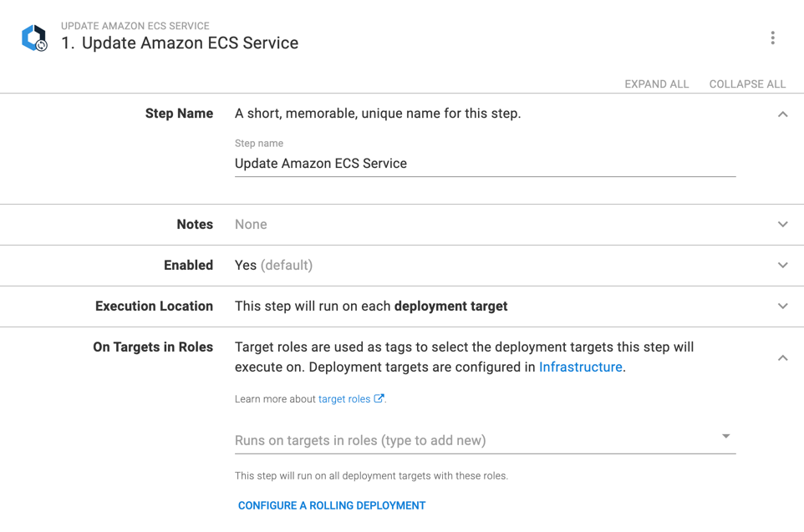Click the external link icon beside target roles

pyautogui.click(x=379, y=399)
